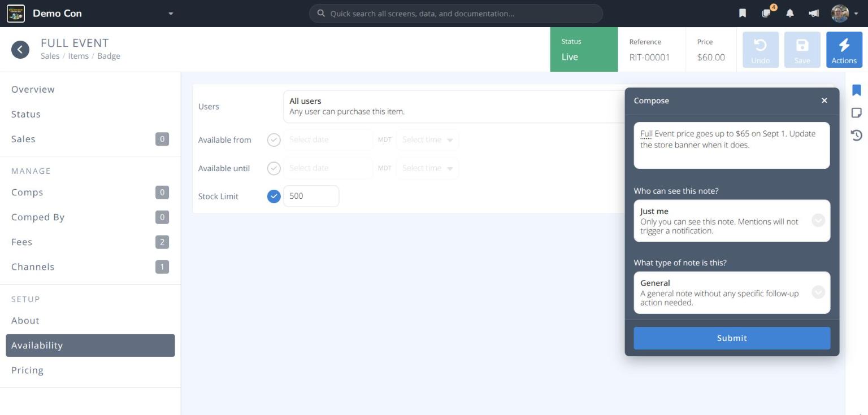Select the Availability section
This screenshot has width=868, height=415.
tap(90, 346)
